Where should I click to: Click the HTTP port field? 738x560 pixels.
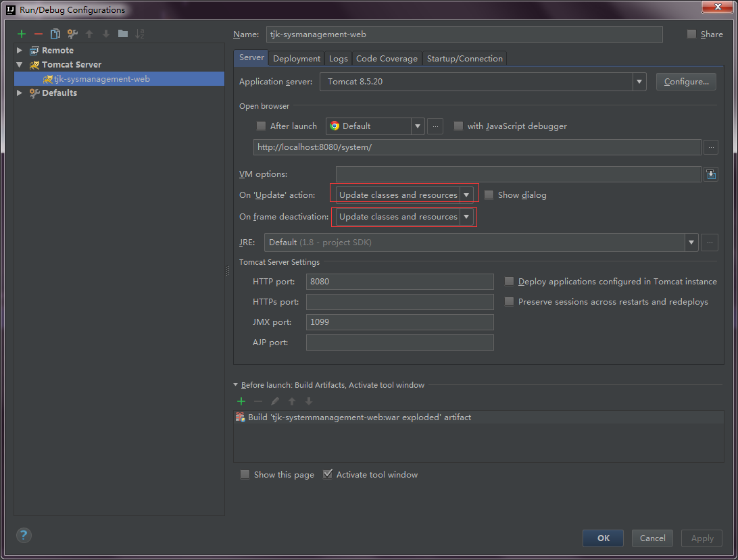pos(399,282)
